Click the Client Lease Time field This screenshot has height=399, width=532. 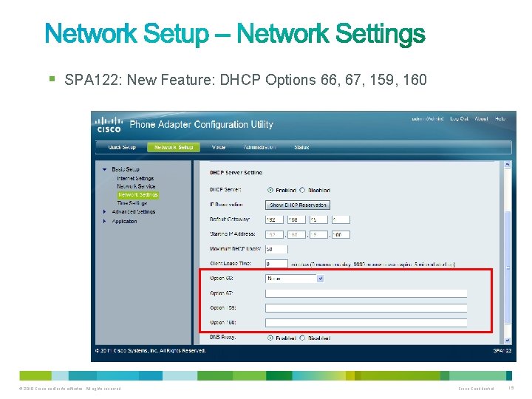coord(276,264)
